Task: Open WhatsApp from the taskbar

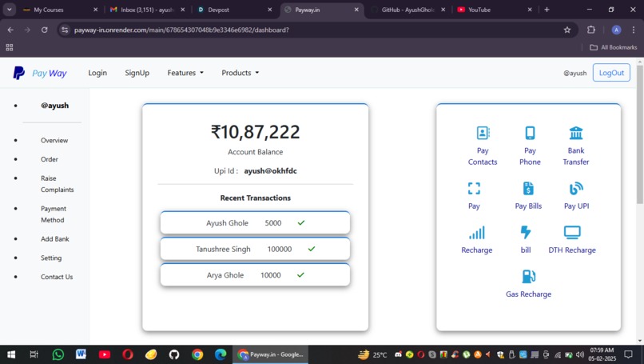Action: [58, 354]
